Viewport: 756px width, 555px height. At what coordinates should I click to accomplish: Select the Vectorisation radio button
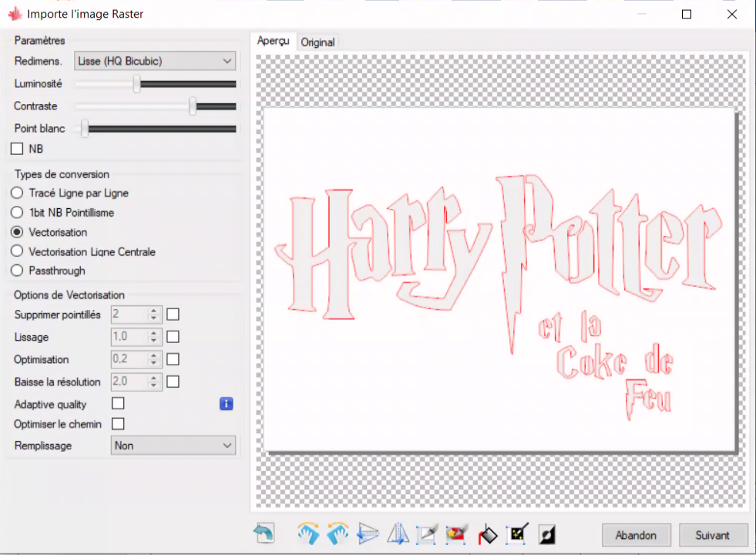(x=17, y=232)
